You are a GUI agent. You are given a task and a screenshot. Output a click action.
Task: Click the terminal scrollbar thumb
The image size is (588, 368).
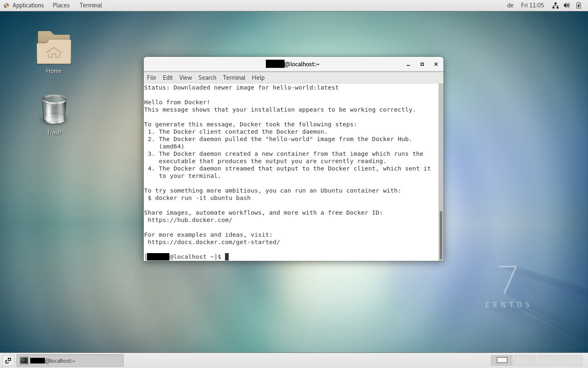click(x=441, y=235)
